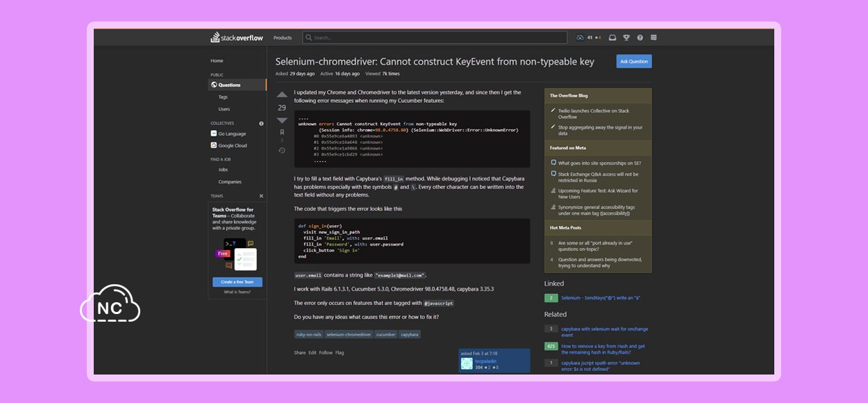Screen dimensions: 868x403
Task: Click the meta icon beside Stack Exchange Q&A post
Action: (553, 174)
